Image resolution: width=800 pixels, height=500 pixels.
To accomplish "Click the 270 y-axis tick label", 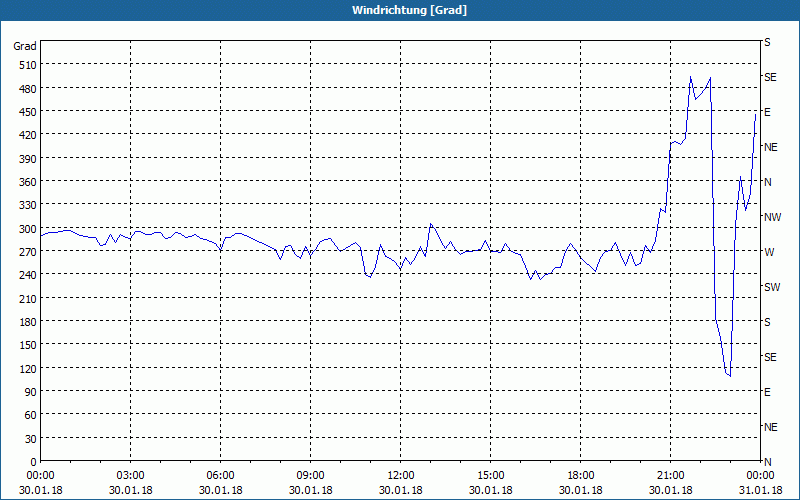I will [x=28, y=252].
